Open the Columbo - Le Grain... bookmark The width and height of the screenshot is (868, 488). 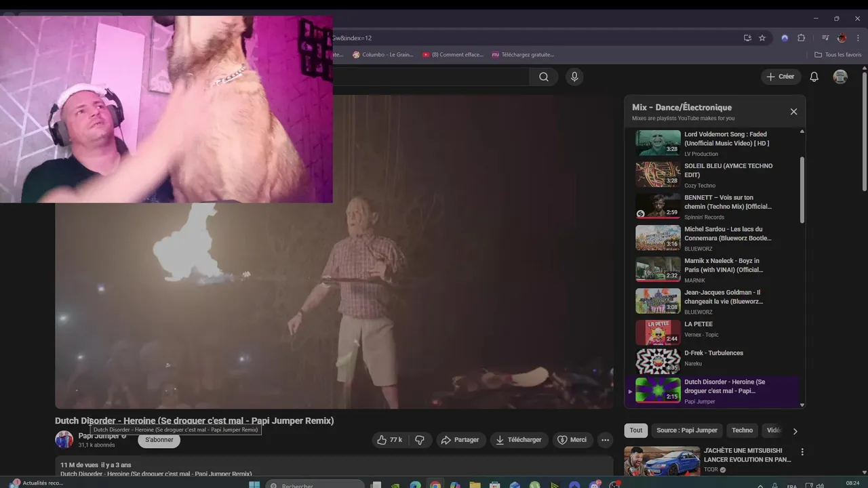[382, 55]
